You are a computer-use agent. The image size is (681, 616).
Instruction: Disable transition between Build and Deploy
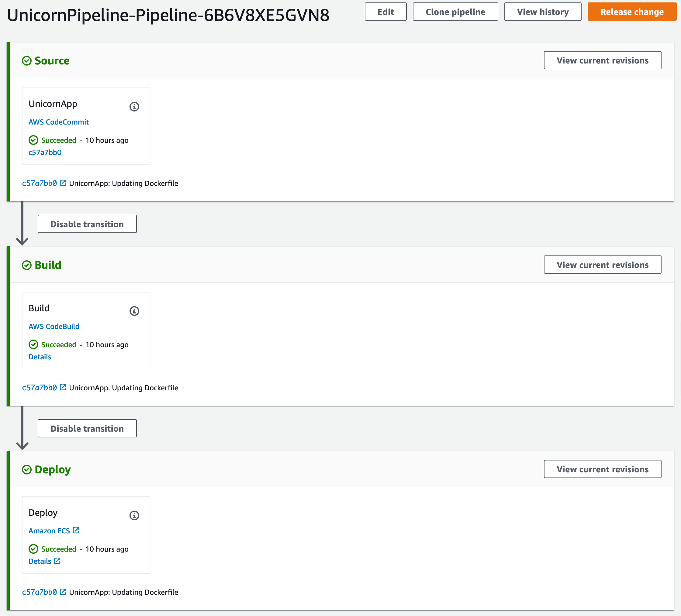(87, 428)
